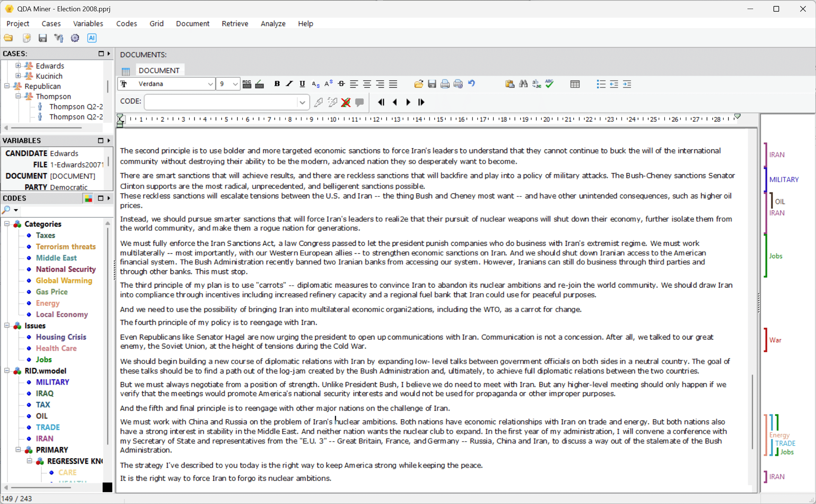Toggle the code color display in CODES panel

click(x=88, y=198)
